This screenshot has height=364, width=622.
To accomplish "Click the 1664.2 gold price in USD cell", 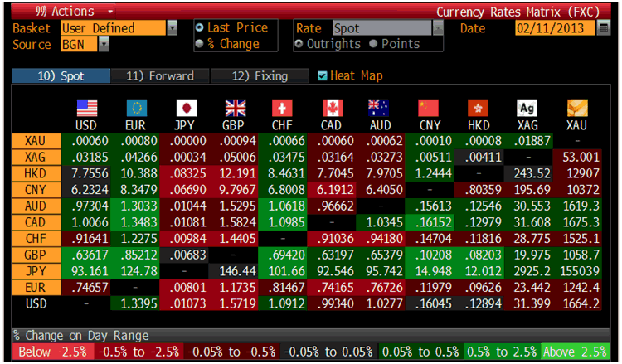I will pyautogui.click(x=577, y=303).
